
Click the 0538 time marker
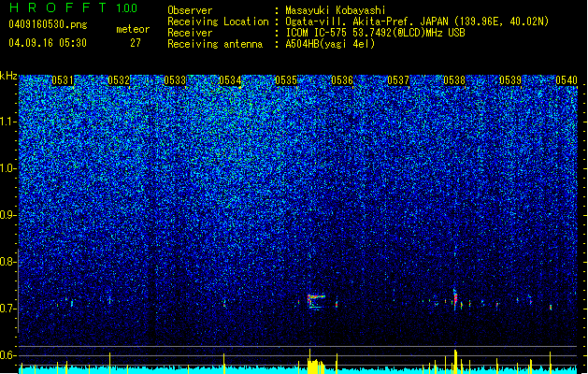point(454,80)
